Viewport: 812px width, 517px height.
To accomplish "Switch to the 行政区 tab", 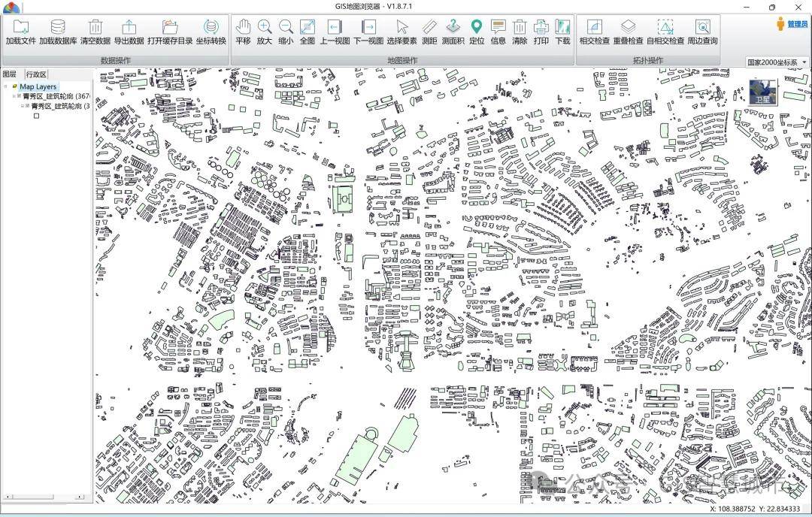I will 36,74.
